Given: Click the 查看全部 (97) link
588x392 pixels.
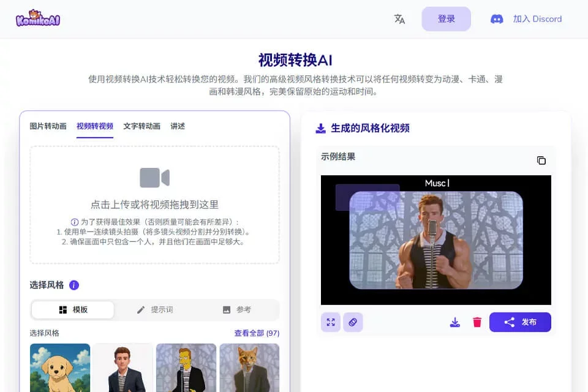Looking at the screenshot, I should point(257,333).
